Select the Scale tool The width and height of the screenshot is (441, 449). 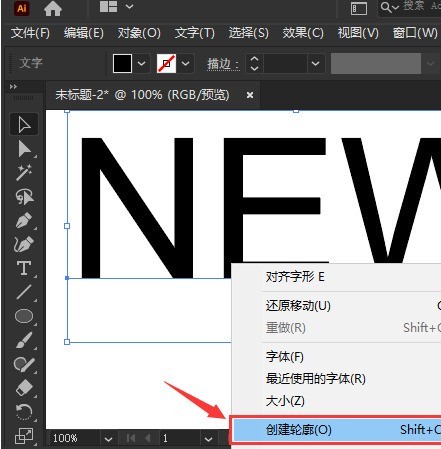[x=24, y=436]
